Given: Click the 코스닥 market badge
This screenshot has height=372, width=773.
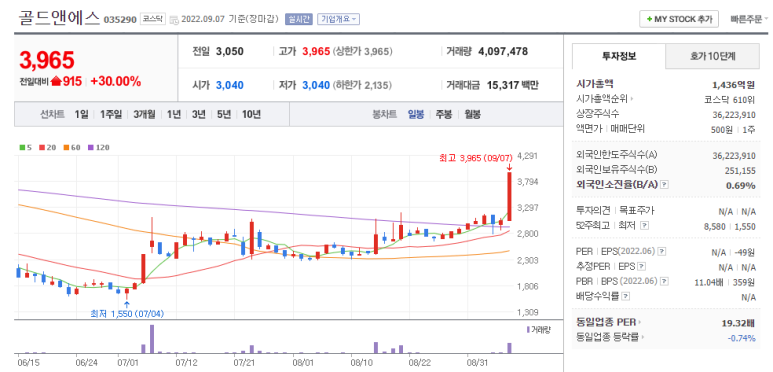Looking at the screenshot, I should (x=153, y=19).
